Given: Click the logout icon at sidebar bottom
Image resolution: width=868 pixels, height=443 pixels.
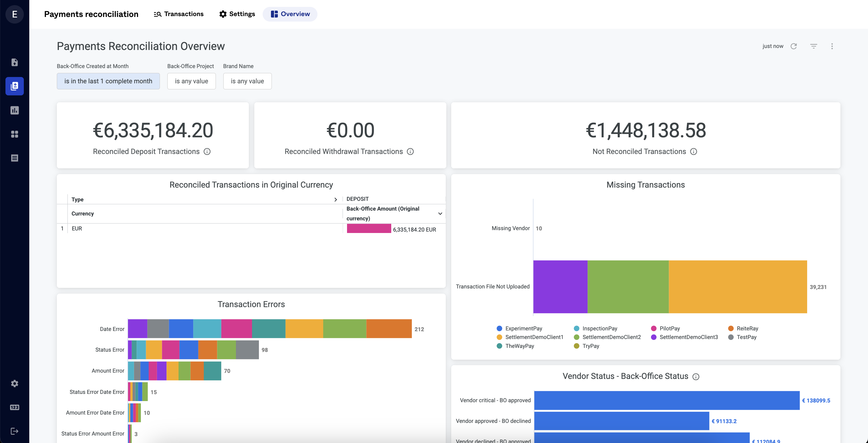Looking at the screenshot, I should [x=14, y=431].
